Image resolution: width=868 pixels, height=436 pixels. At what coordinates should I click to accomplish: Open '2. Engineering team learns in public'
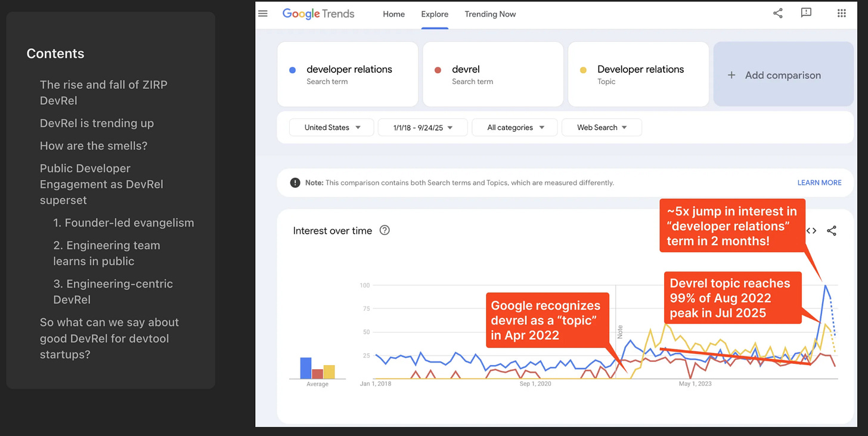[107, 253]
